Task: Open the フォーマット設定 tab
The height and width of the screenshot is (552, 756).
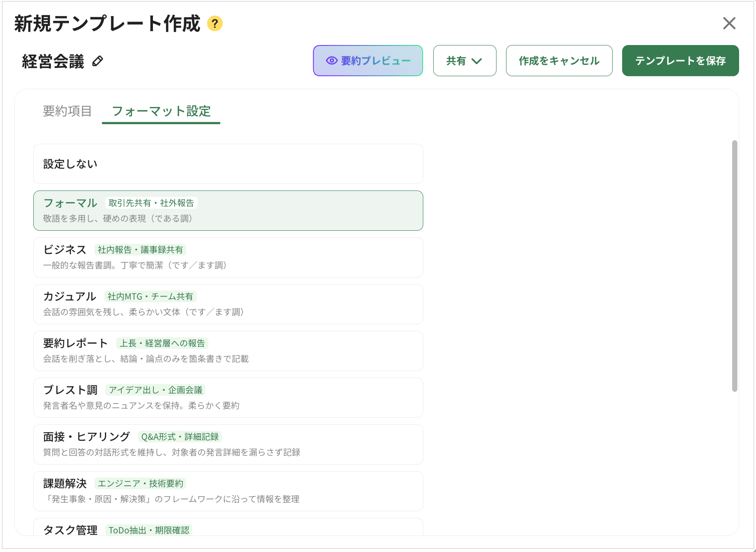Action: pyautogui.click(x=161, y=111)
